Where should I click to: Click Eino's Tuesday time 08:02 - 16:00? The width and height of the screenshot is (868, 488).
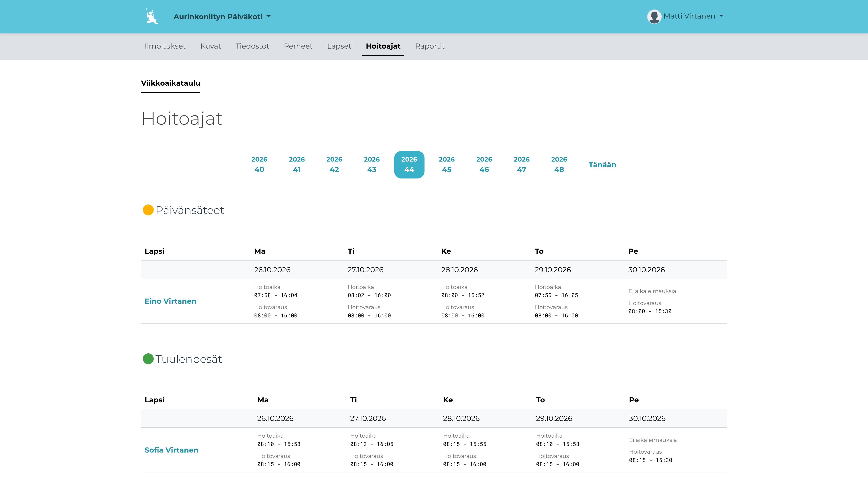pyautogui.click(x=369, y=295)
